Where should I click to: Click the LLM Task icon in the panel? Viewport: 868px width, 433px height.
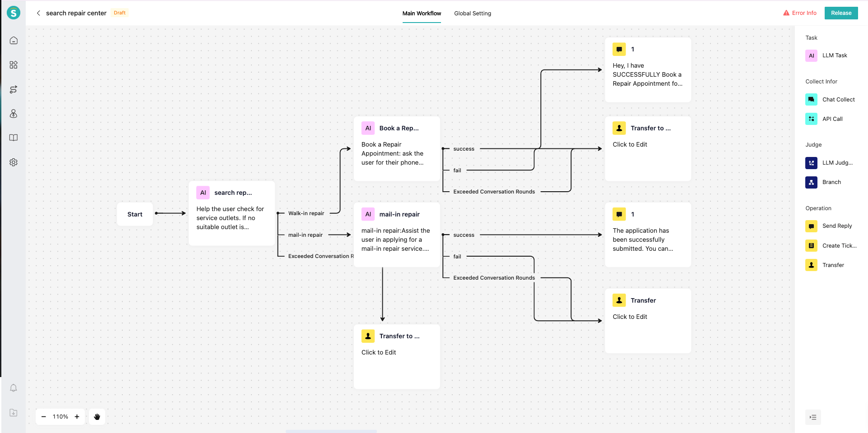click(x=811, y=55)
